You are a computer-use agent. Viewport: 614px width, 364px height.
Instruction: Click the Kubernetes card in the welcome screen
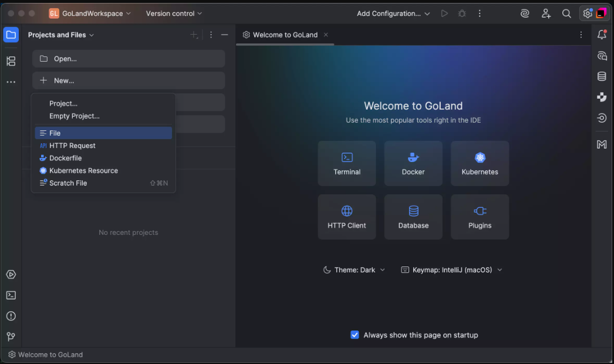tap(480, 163)
